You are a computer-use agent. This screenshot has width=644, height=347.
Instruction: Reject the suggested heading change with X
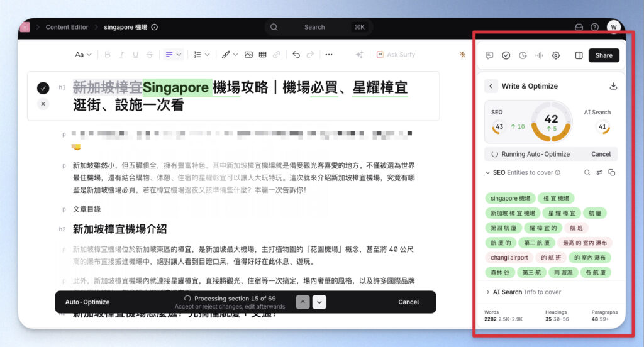coord(43,104)
